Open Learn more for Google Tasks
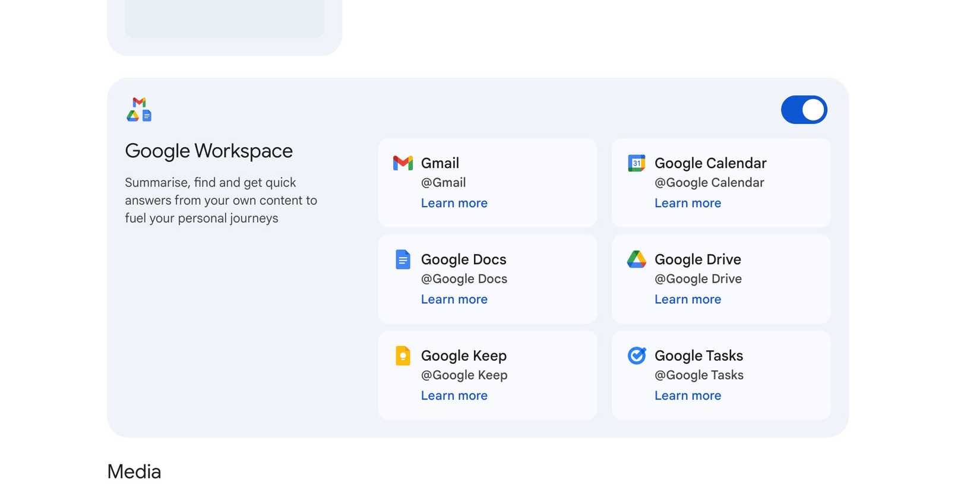Image resolution: width=980 pixels, height=501 pixels. pyautogui.click(x=687, y=395)
